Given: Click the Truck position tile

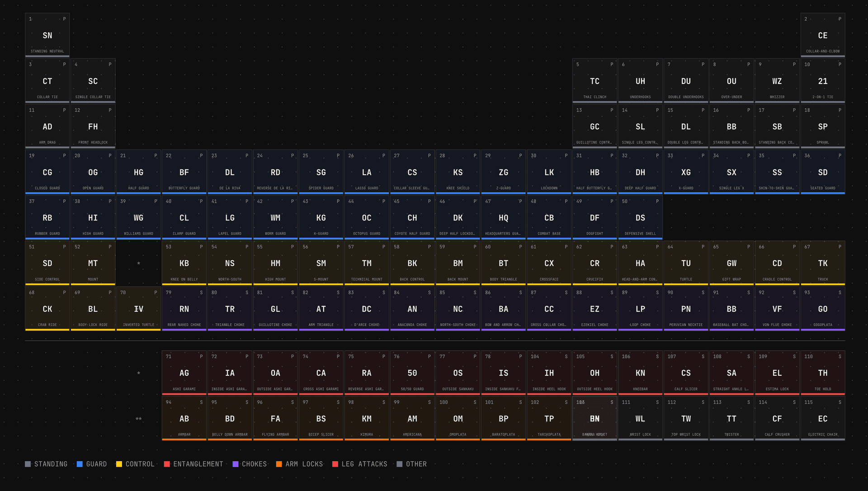Looking at the screenshot, I should point(823,263).
